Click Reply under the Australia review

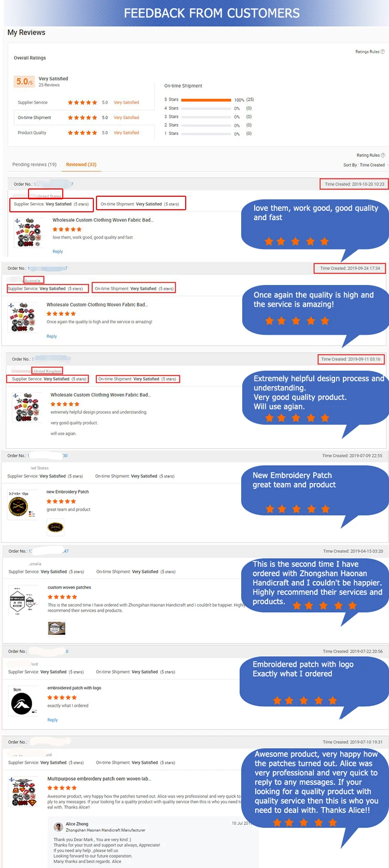[52, 336]
